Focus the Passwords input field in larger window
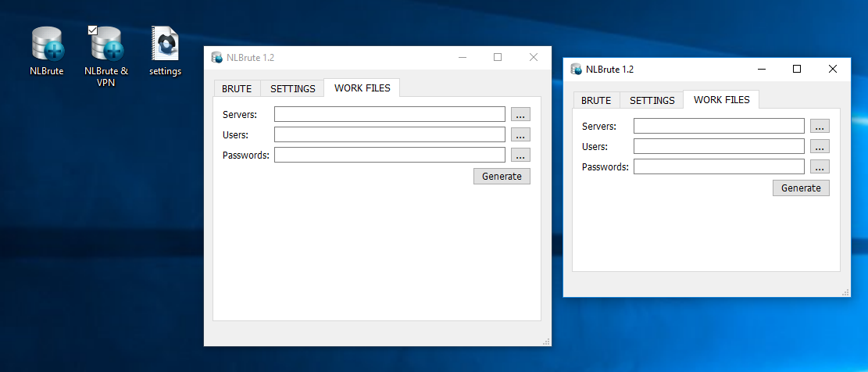This screenshot has width=868, height=372. point(389,155)
